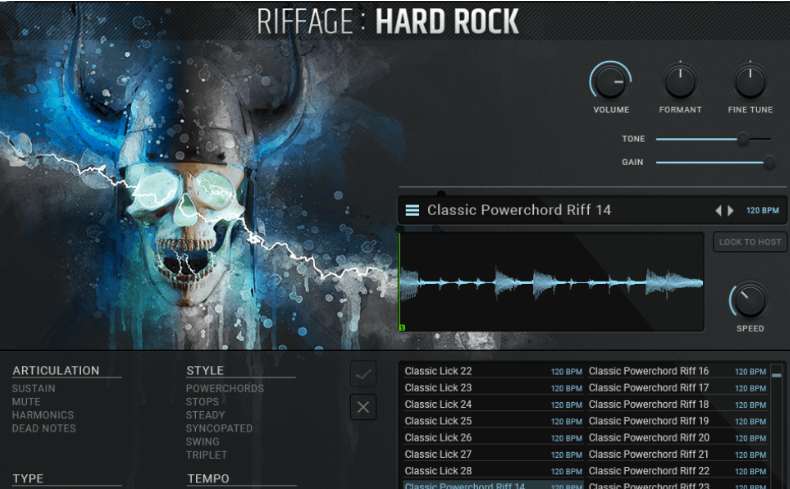Filter by Steady style
Screen dimensions: 790x489
click(x=205, y=415)
